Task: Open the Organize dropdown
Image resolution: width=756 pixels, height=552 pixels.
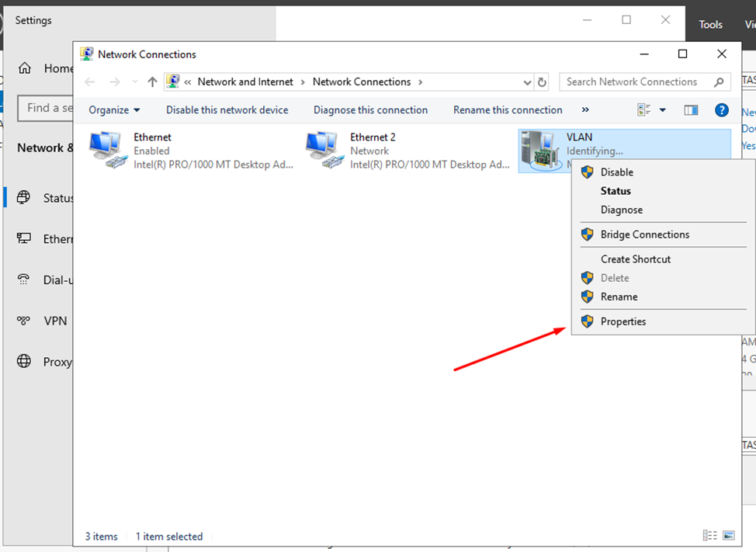Action: coord(113,109)
